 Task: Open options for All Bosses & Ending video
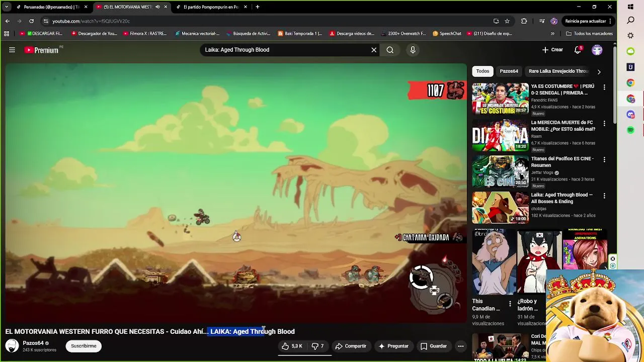(604, 196)
